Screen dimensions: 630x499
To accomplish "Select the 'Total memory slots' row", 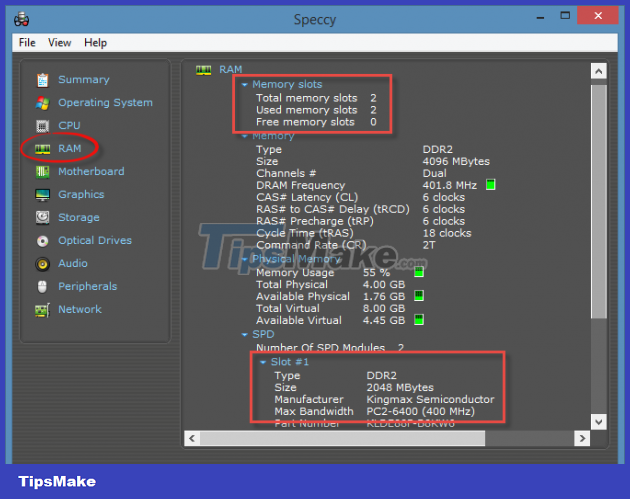I will [x=316, y=98].
